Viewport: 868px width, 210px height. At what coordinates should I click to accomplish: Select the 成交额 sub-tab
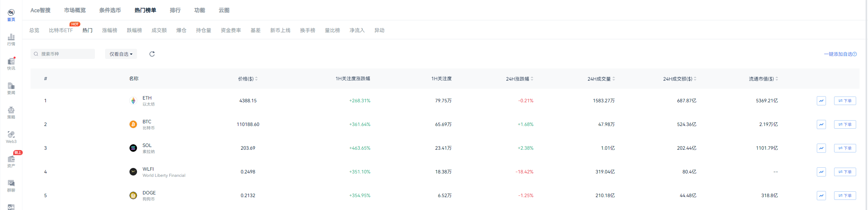(159, 30)
